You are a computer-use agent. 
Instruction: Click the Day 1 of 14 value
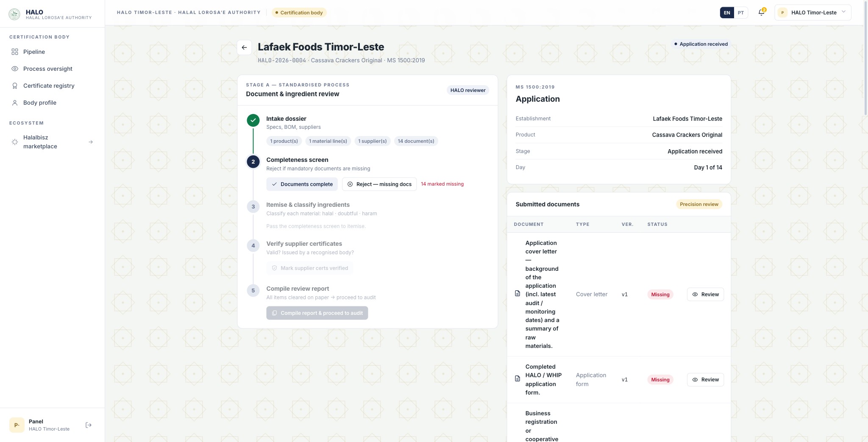tap(708, 167)
